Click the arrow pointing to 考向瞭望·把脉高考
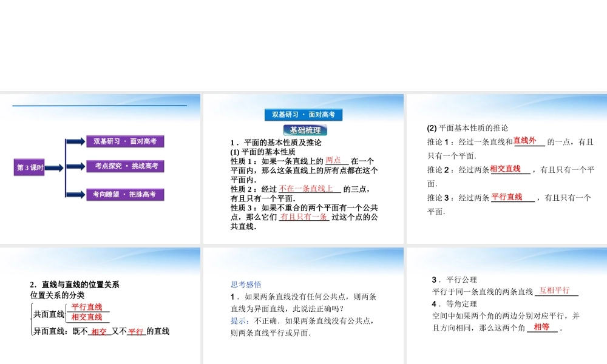The height and width of the screenshot is (364, 607). click(x=75, y=194)
